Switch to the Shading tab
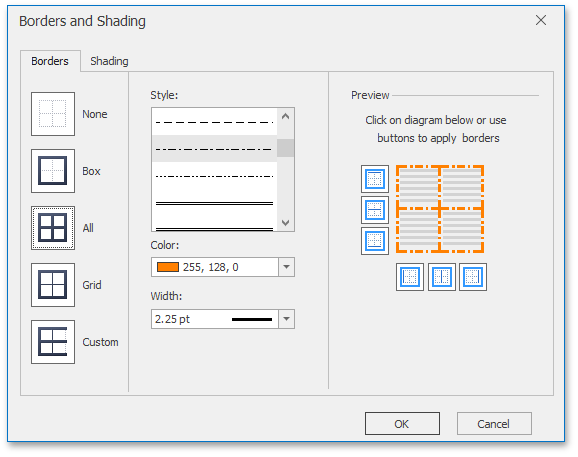Viewport: 578px width, 457px height. pos(109,61)
